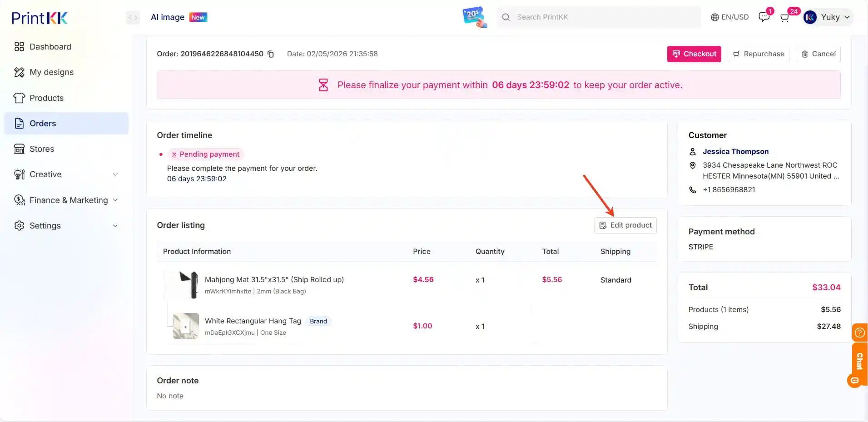Open the help question mark icon
Viewport: 868px width, 422px height.
[x=859, y=333]
